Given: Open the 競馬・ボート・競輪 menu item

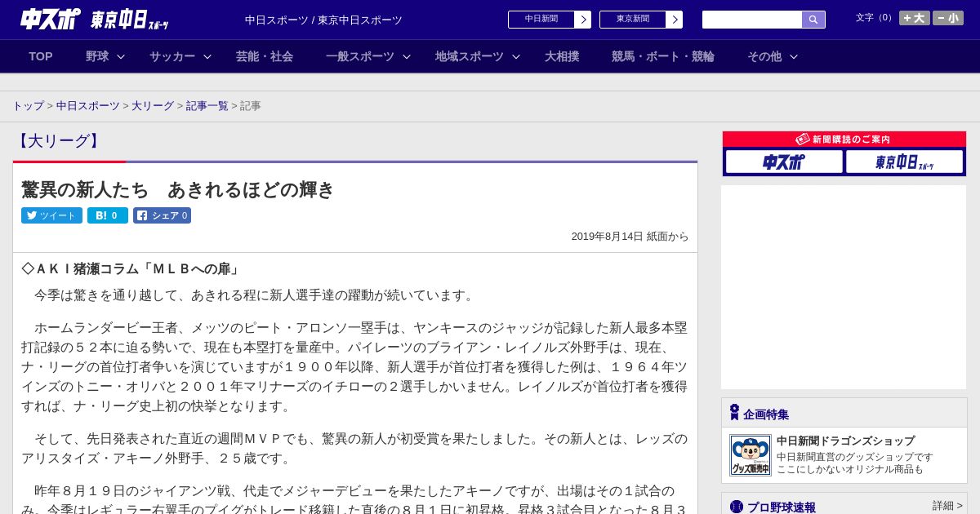Looking at the screenshot, I should (x=663, y=56).
